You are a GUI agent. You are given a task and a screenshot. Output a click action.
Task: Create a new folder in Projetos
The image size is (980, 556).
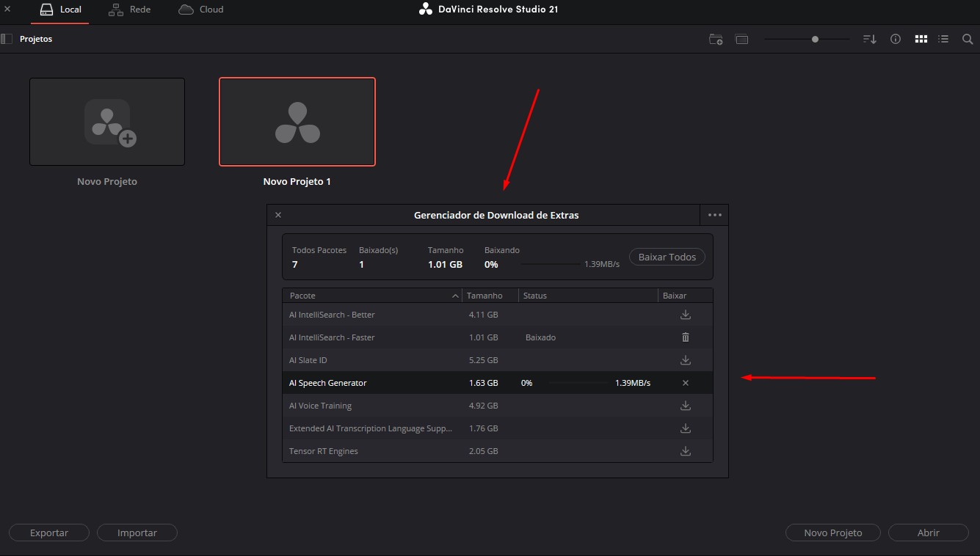(716, 39)
